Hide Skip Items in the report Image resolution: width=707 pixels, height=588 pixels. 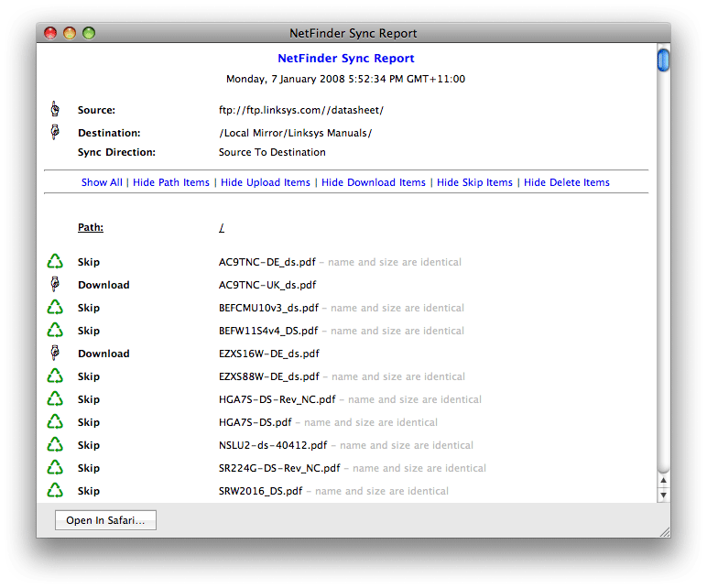[x=474, y=182]
